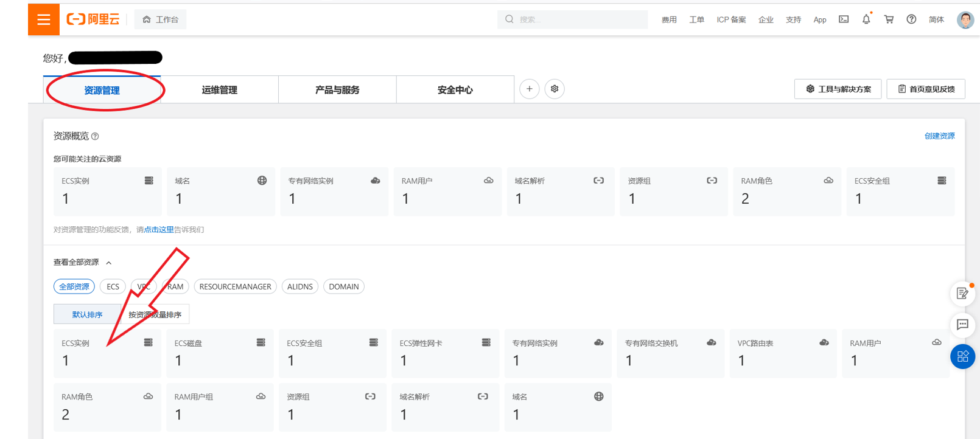This screenshot has width=980, height=439.
Task: Click cloud icon on VPC路由表 card
Action: pos(824,343)
